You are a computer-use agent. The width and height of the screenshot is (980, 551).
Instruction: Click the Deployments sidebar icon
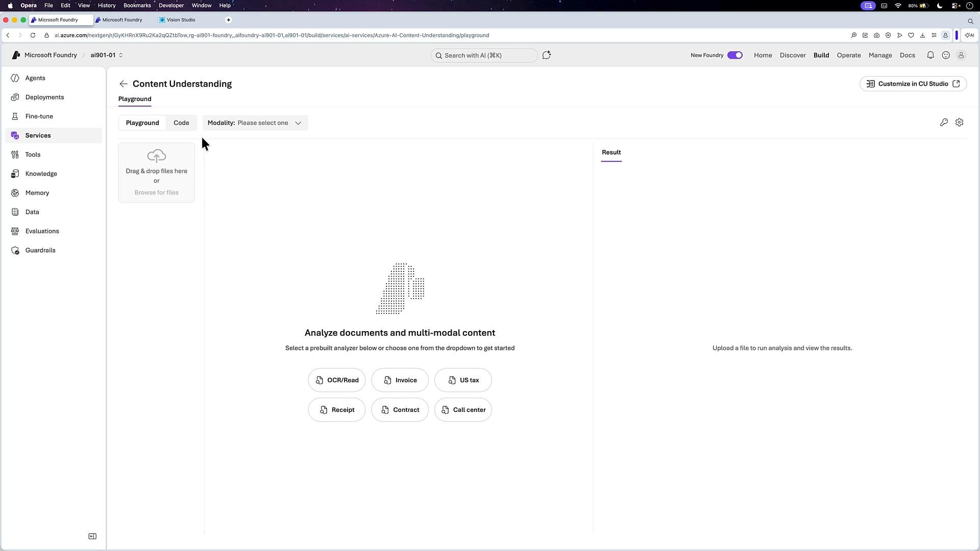coord(15,97)
